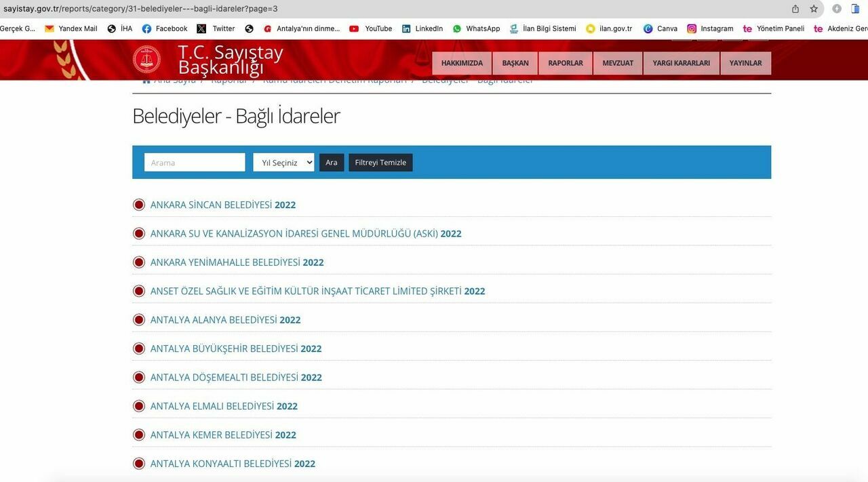This screenshot has width=868, height=482.
Task: Open the YAYINLAR menu
Action: pyautogui.click(x=746, y=63)
